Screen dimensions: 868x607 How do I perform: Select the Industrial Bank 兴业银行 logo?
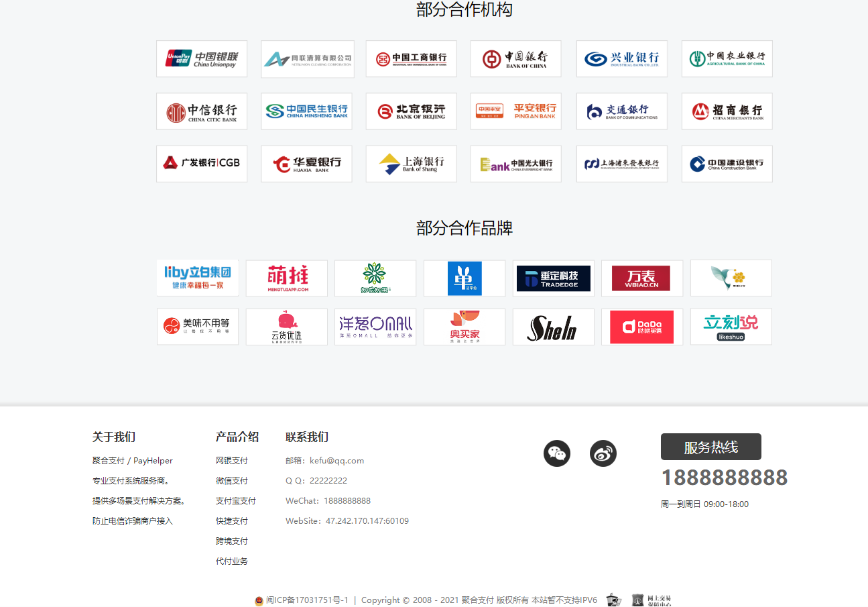tap(622, 59)
